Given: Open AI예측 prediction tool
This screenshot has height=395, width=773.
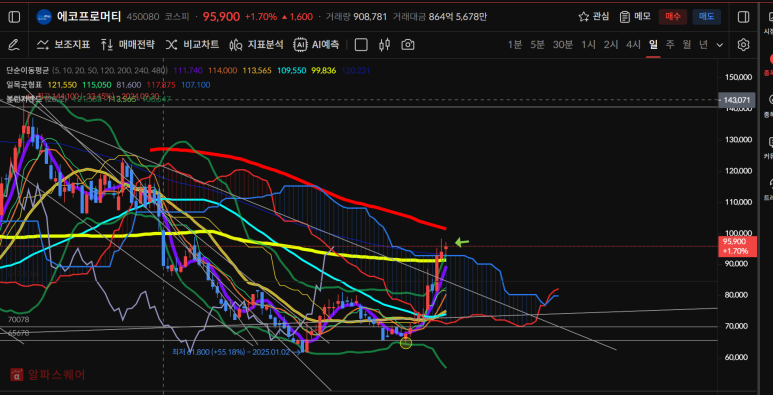Looking at the screenshot, I should click(x=316, y=45).
